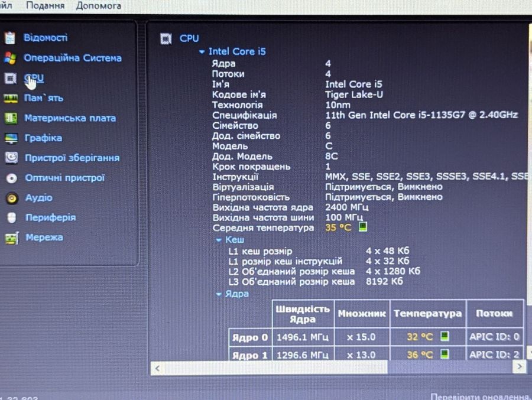
Task: Click the 1496.1 МГц cell
Action: [303, 337]
